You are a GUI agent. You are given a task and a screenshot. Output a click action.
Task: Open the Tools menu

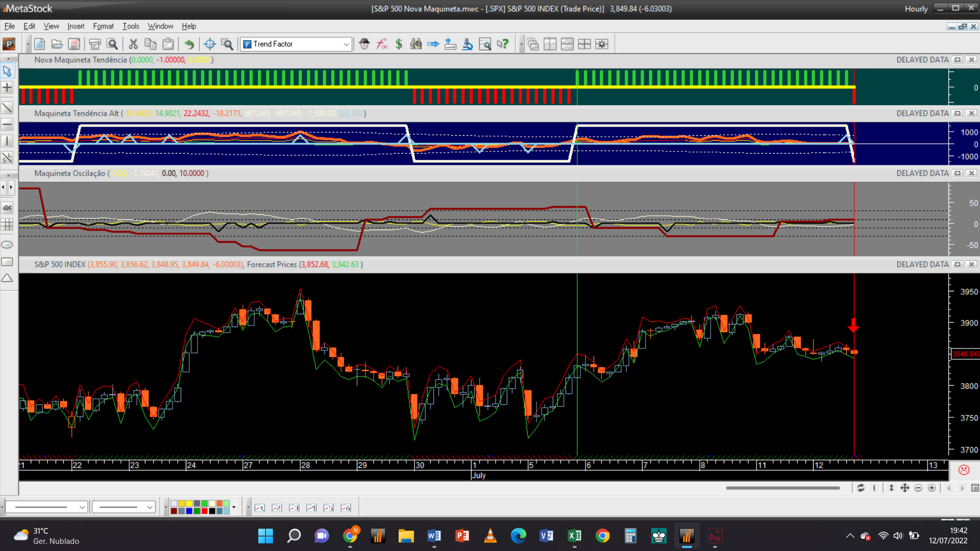[131, 26]
